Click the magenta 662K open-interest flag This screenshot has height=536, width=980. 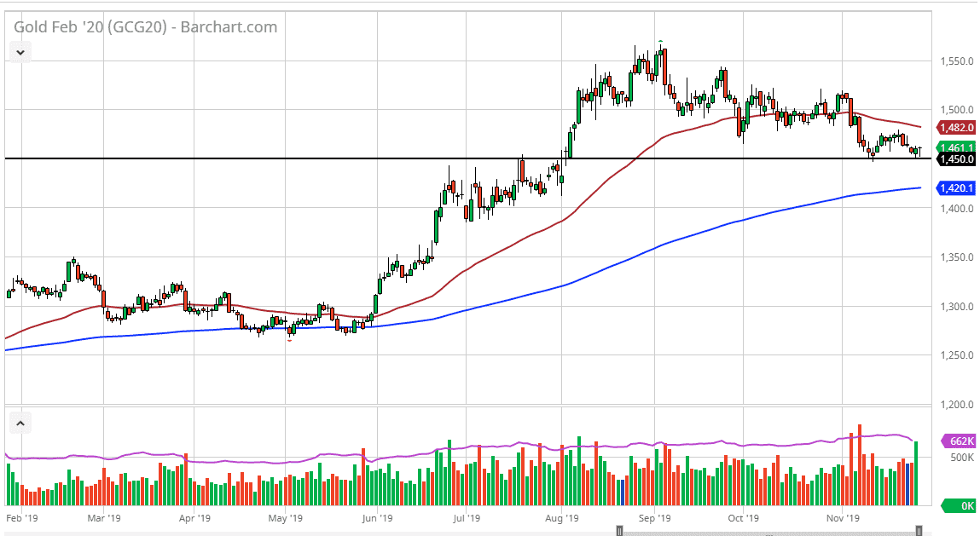957,442
